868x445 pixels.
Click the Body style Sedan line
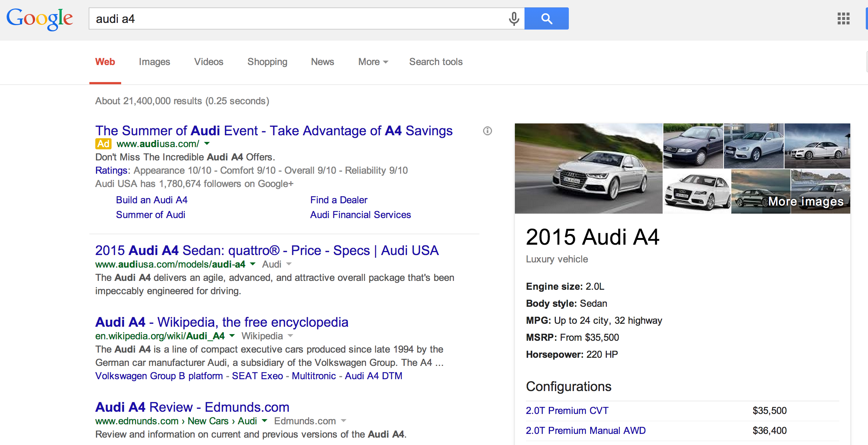click(x=567, y=303)
